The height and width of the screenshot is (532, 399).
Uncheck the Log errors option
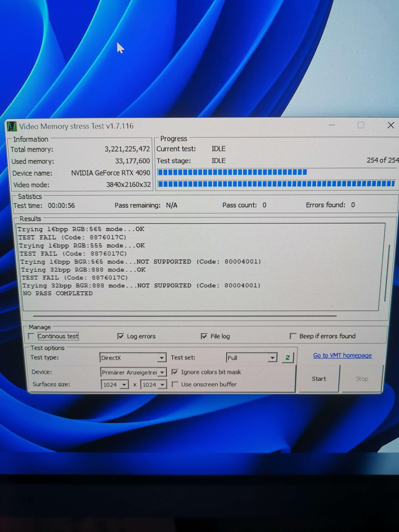[x=120, y=336]
